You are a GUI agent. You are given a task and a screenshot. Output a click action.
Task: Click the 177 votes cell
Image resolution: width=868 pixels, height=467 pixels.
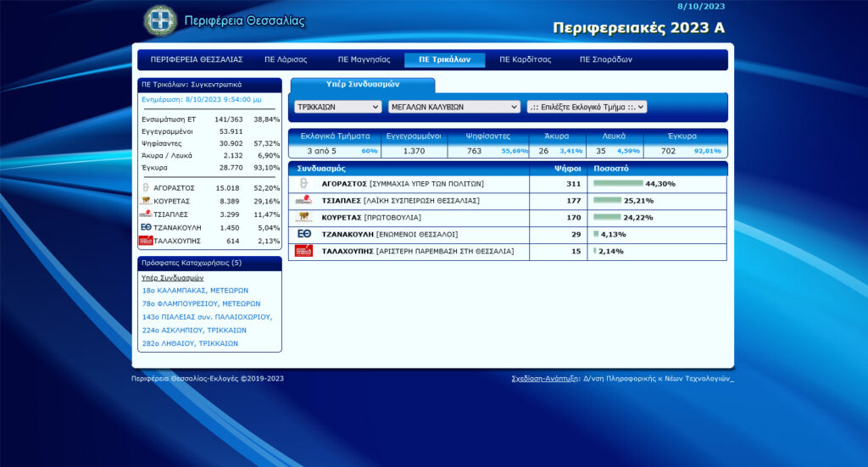coord(574,200)
